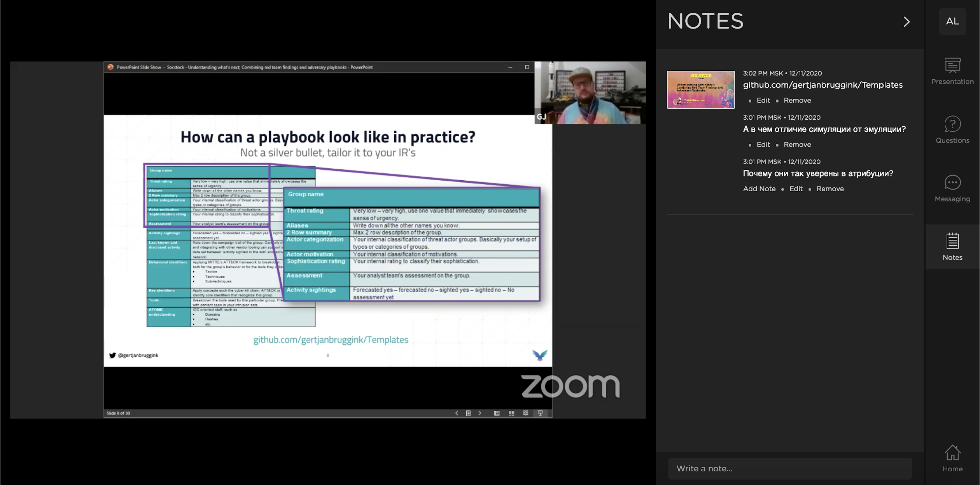Image resolution: width=980 pixels, height=485 pixels.
Task: Click the AL user avatar
Action: [x=952, y=21]
